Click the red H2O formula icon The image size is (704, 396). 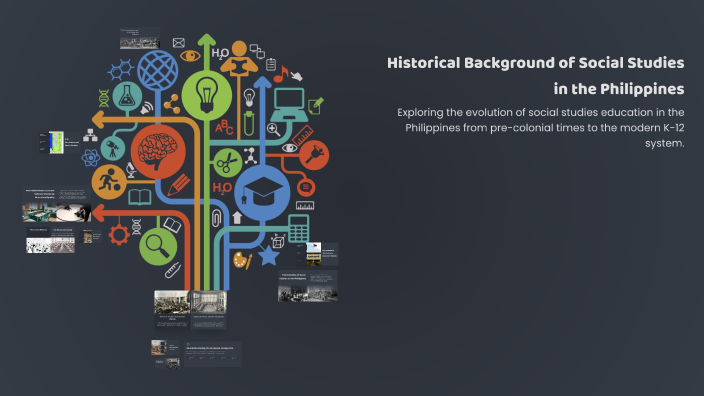click(x=222, y=188)
